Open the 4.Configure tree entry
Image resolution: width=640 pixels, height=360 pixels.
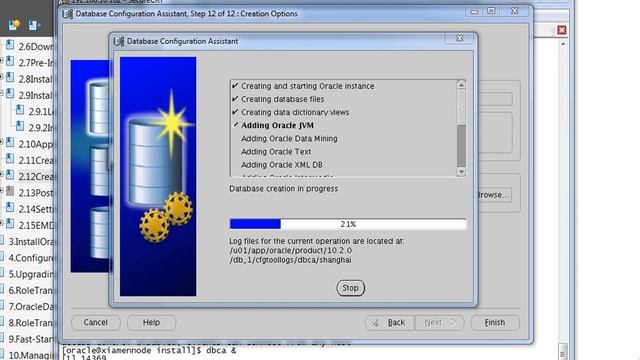[x=31, y=258]
